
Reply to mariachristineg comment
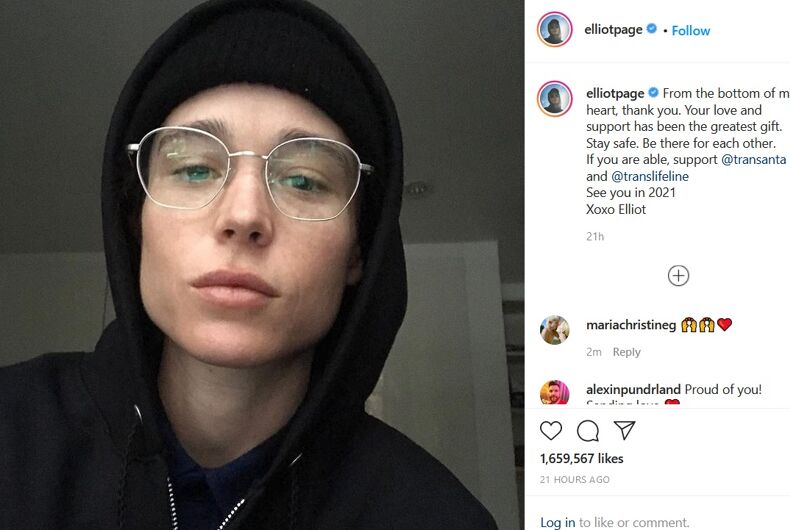click(626, 352)
